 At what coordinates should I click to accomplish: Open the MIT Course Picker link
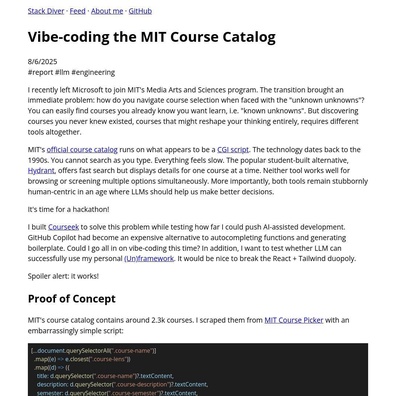coord(294,320)
